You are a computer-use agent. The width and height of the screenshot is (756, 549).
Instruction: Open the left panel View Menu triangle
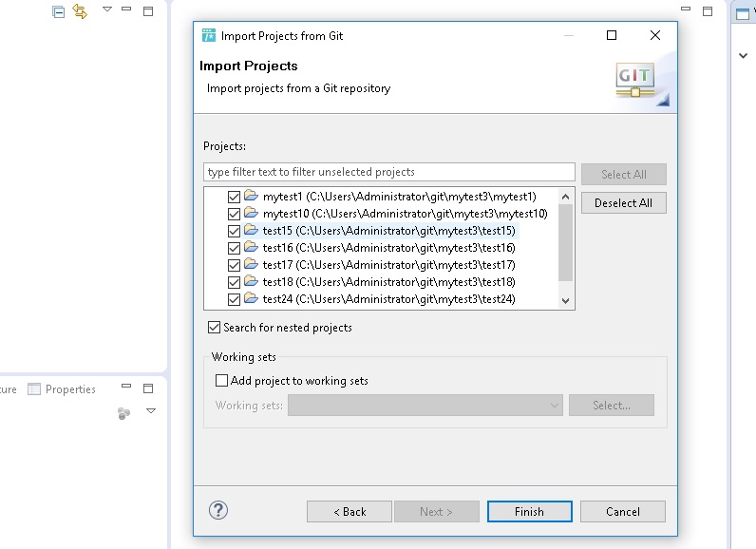point(107,9)
